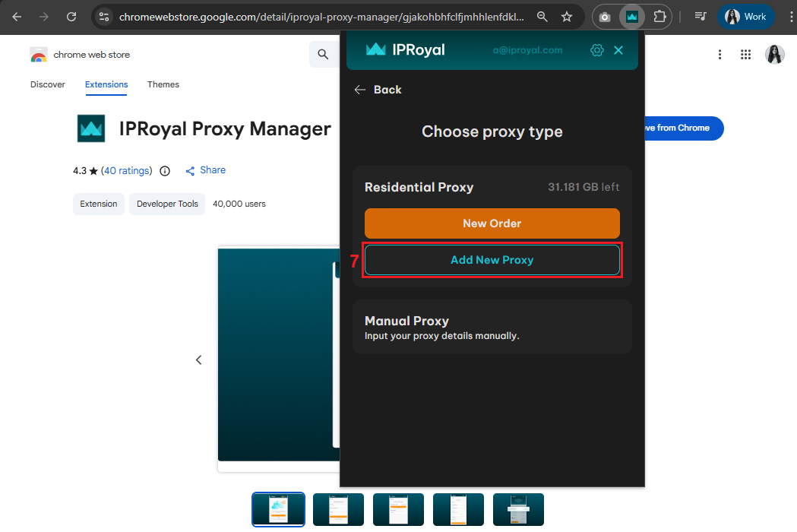Show previous screenshot in carousel
Screen dimensions: 797x532
click(199, 359)
